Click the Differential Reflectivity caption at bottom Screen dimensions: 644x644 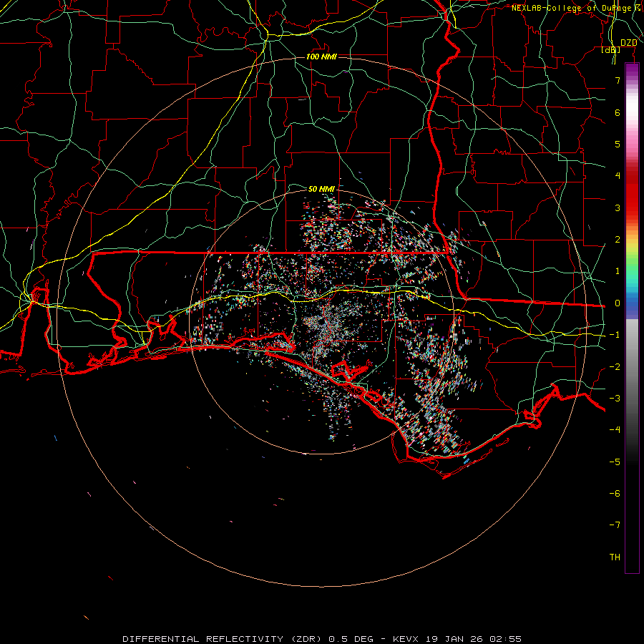(322, 639)
